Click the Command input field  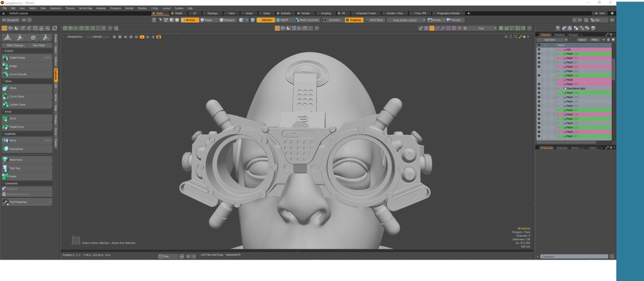(574, 257)
